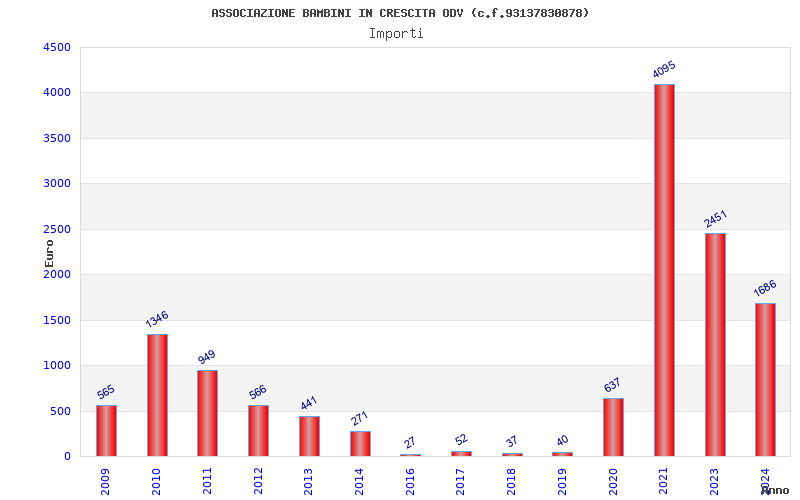
Task: Select the 2013 bar valued 441
Action: (309, 436)
